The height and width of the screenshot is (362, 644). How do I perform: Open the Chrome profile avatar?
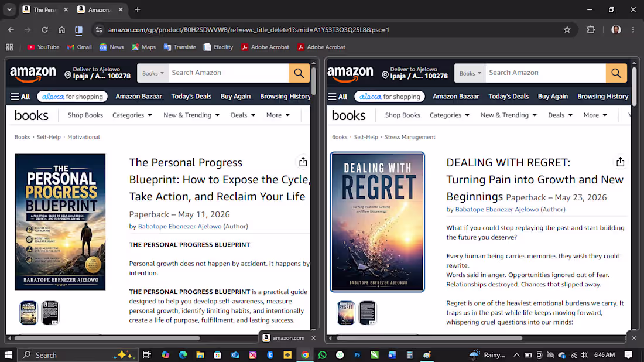pyautogui.click(x=616, y=30)
